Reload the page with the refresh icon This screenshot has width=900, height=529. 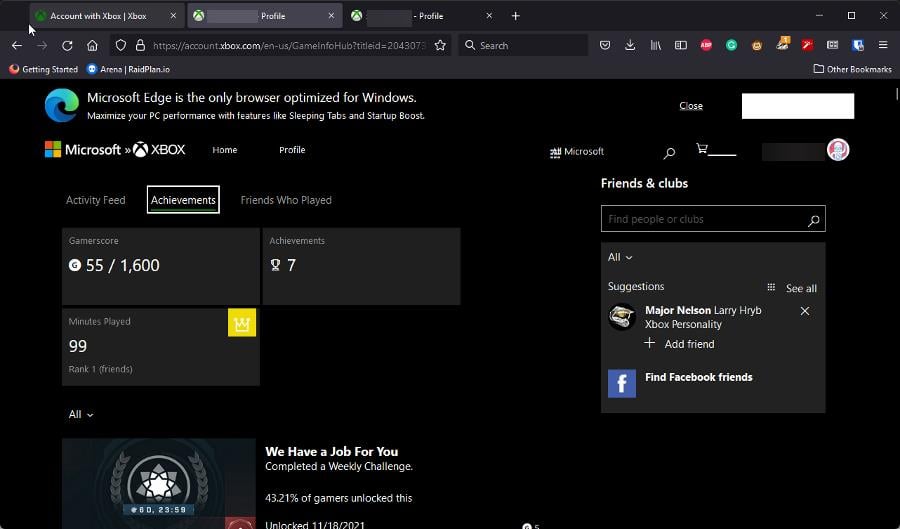(67, 45)
